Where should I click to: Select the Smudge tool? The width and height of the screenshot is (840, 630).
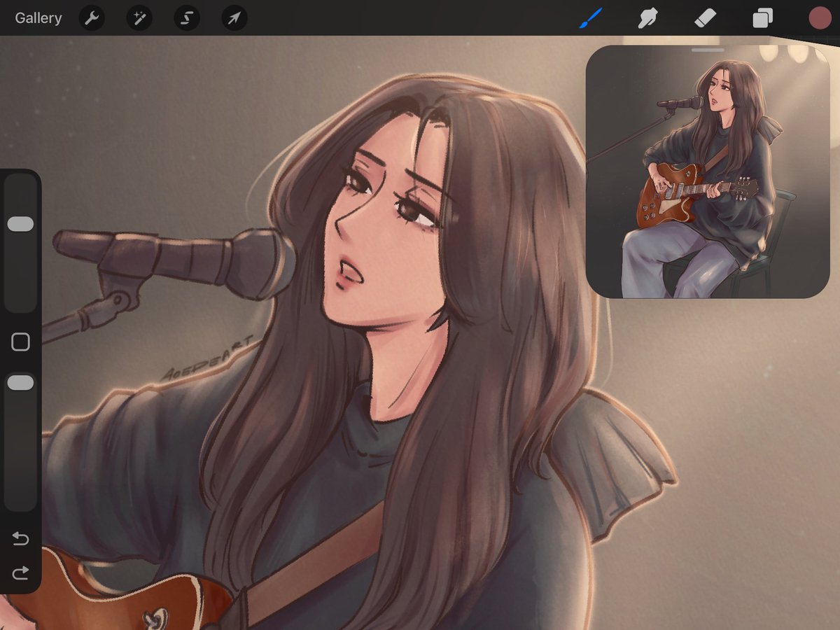[x=647, y=18]
